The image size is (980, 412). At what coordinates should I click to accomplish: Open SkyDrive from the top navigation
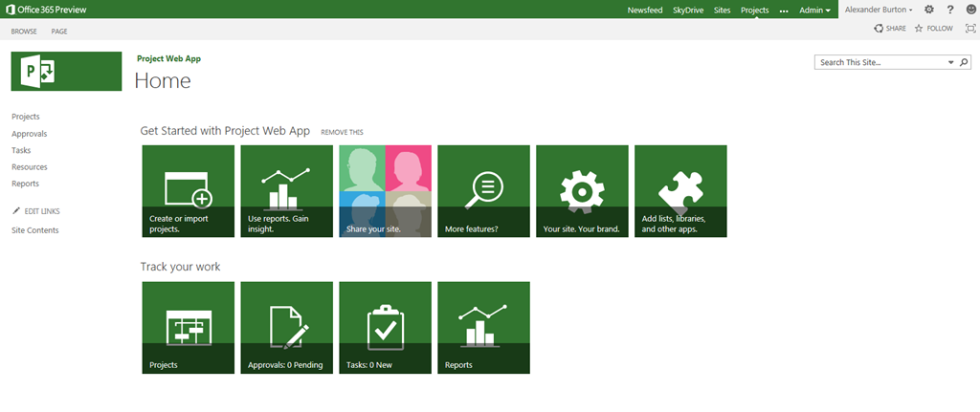pos(687,10)
